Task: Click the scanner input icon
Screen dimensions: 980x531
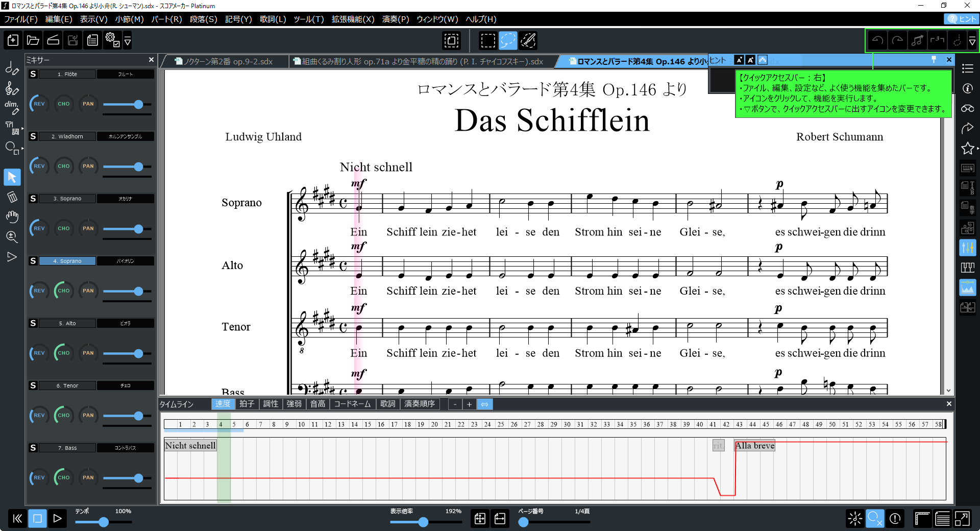Action: (x=53, y=40)
